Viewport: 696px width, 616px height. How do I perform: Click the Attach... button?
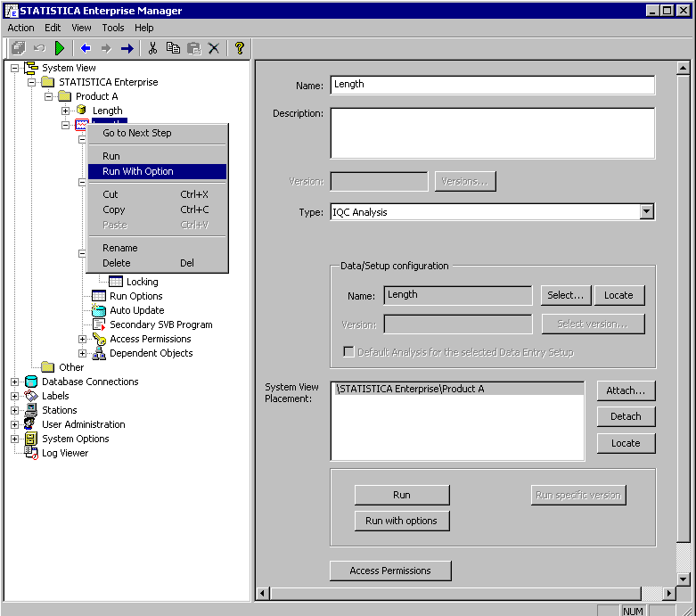(626, 390)
